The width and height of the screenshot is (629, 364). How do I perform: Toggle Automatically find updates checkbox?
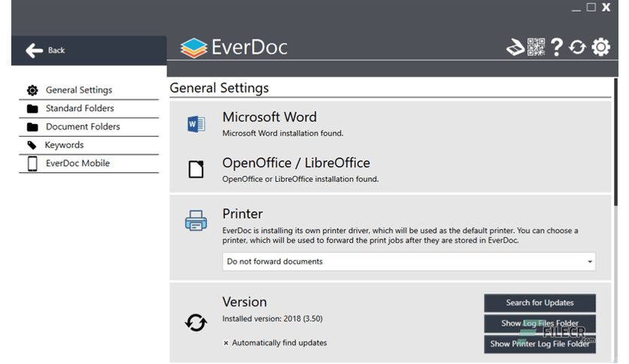point(226,343)
